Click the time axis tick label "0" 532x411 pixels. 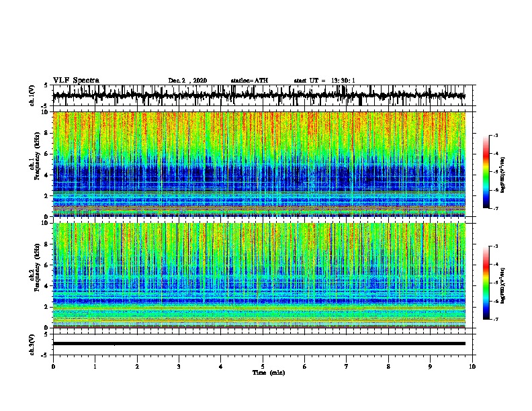tap(53, 367)
